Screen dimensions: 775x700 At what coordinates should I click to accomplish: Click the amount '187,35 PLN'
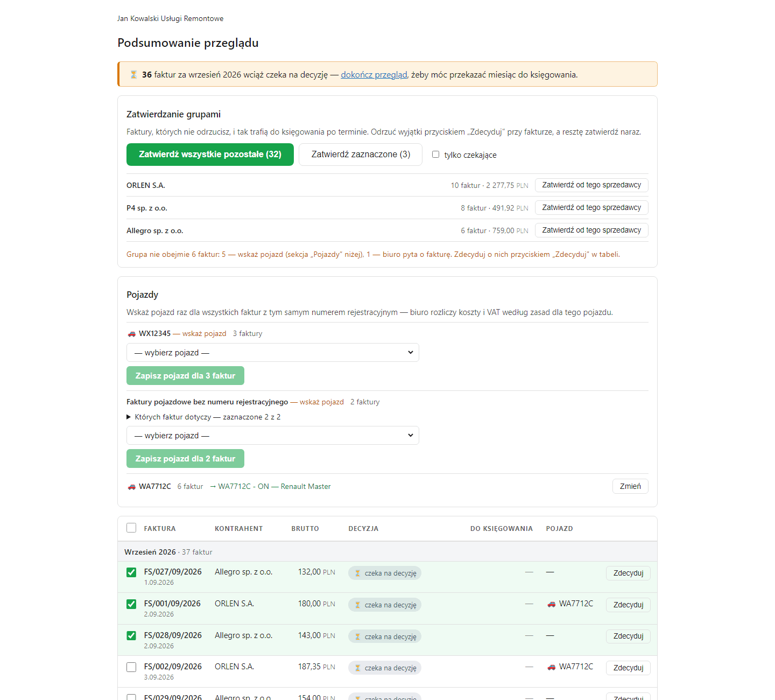coord(316,667)
